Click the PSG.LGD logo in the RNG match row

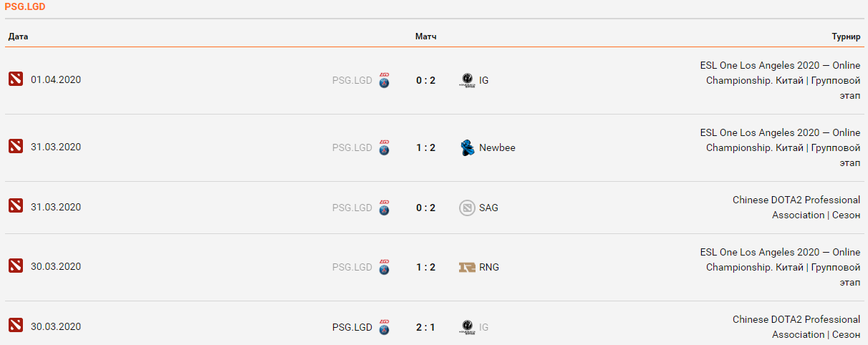(385, 267)
